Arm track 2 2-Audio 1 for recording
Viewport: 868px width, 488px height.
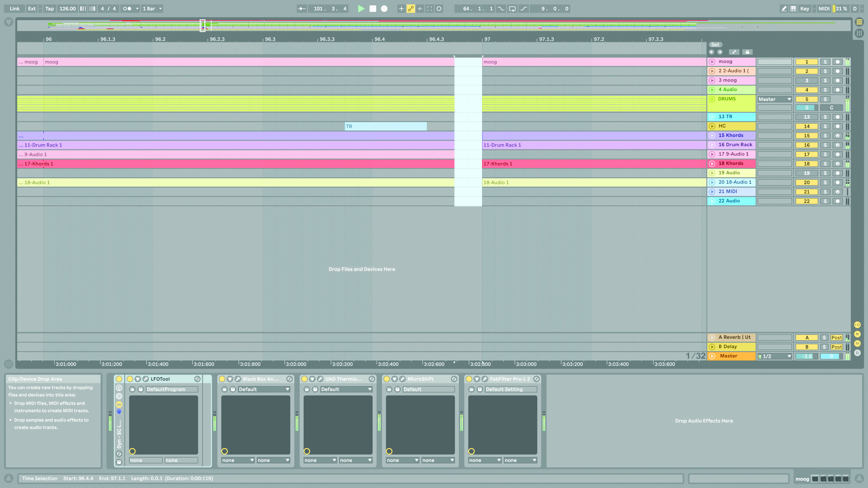coord(838,71)
